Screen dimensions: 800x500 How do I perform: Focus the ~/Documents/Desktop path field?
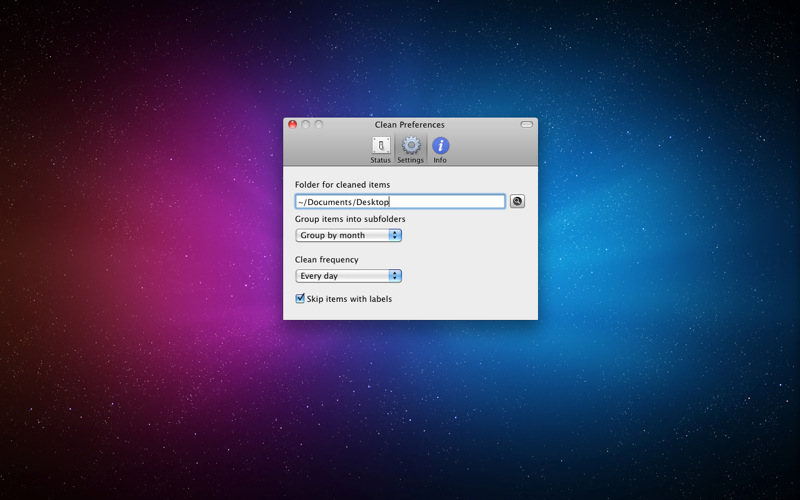400,202
